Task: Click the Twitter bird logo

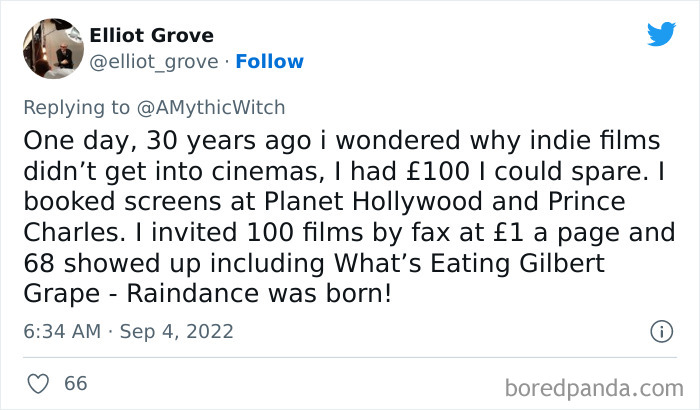Action: [660, 33]
